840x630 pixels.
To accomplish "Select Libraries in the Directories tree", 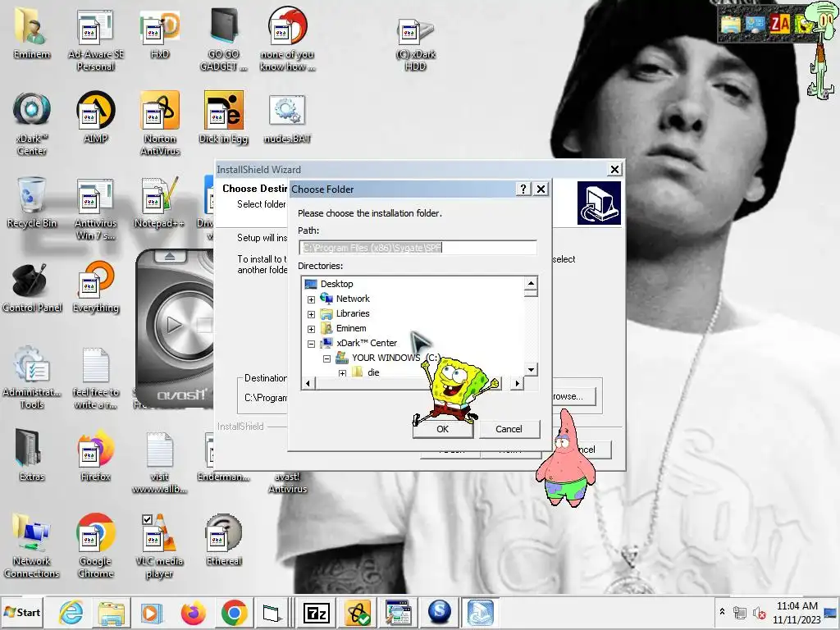I will pos(353,313).
